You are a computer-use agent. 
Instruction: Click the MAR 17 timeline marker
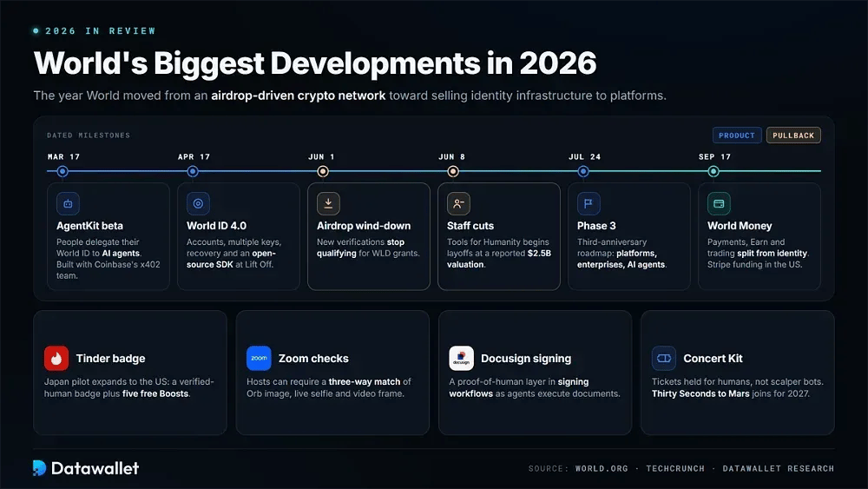62,172
